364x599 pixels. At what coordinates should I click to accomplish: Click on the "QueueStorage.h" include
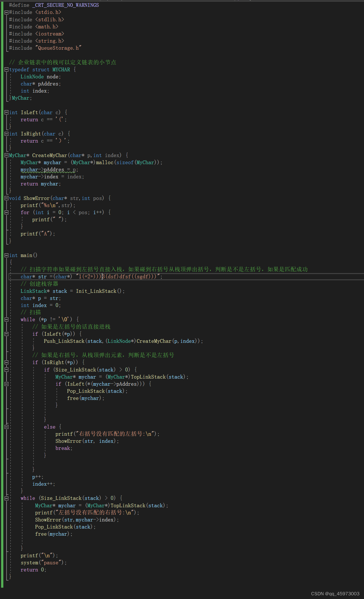pyautogui.click(x=58, y=48)
